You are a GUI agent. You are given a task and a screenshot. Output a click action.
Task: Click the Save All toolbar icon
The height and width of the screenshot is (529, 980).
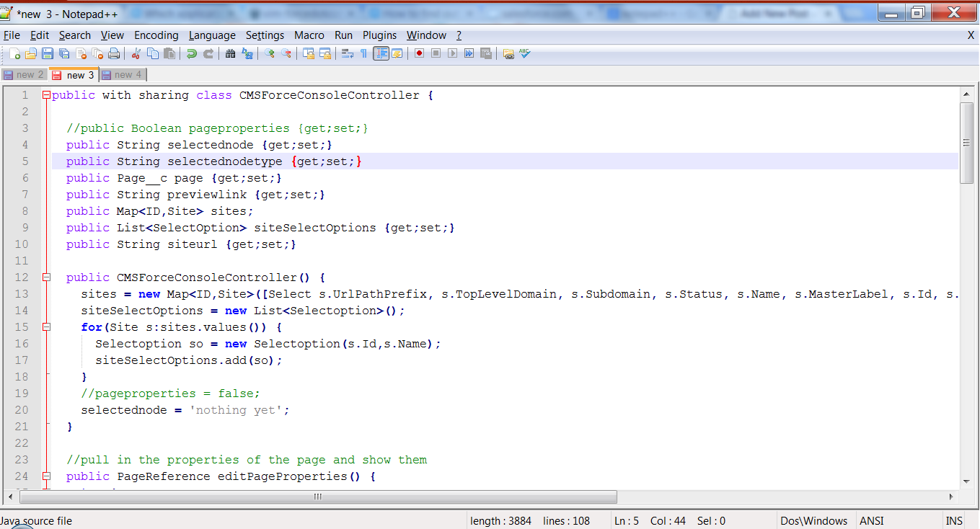click(x=64, y=53)
